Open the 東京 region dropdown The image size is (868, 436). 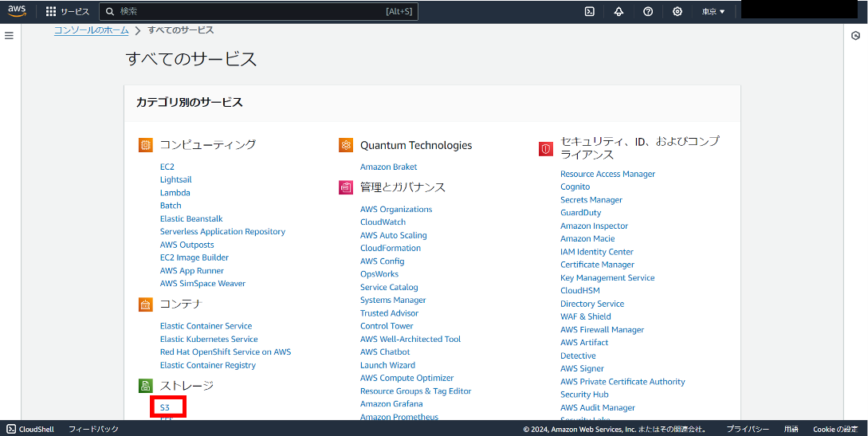pyautogui.click(x=713, y=12)
